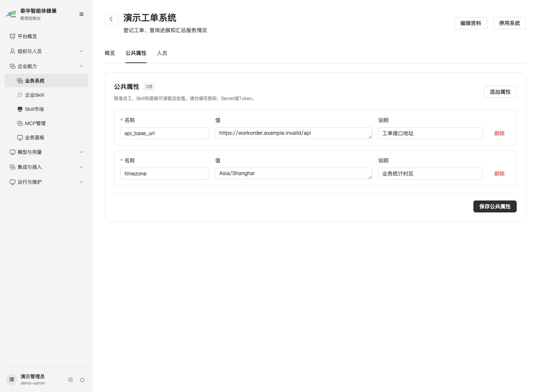The height and width of the screenshot is (392, 538).
Task: Focus the timezone name field
Action: coord(165,174)
